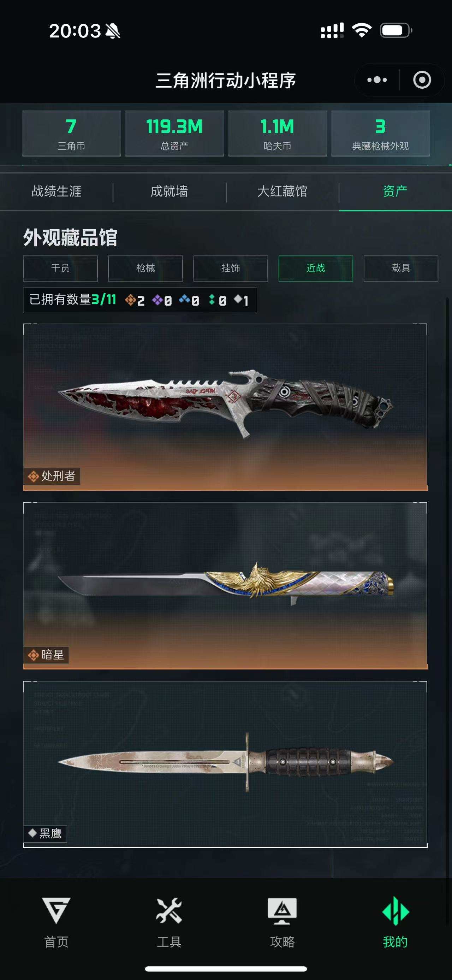This screenshot has width=452, height=980.
Task: Select the 我的 profile icon
Action: [395, 911]
